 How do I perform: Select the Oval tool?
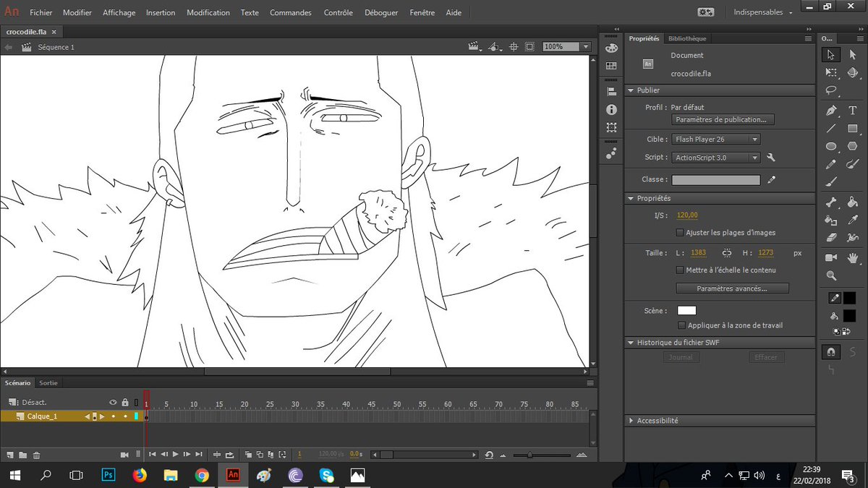(x=832, y=147)
